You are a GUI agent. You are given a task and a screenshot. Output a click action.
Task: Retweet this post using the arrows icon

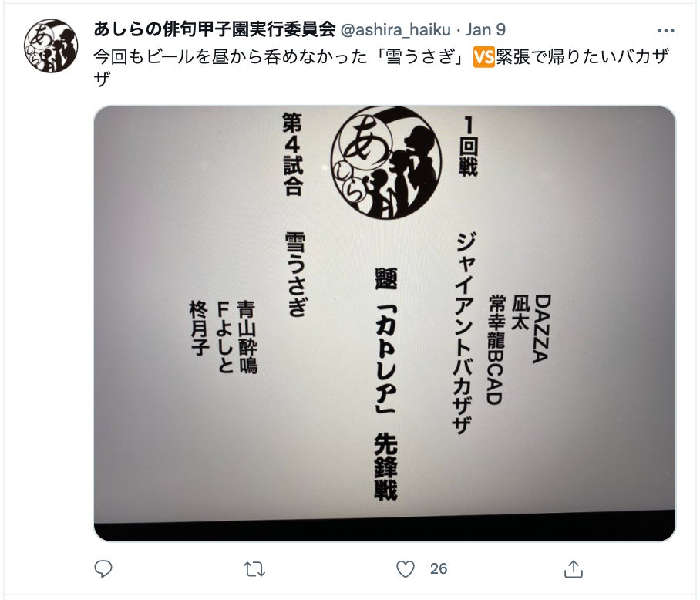coord(254,569)
